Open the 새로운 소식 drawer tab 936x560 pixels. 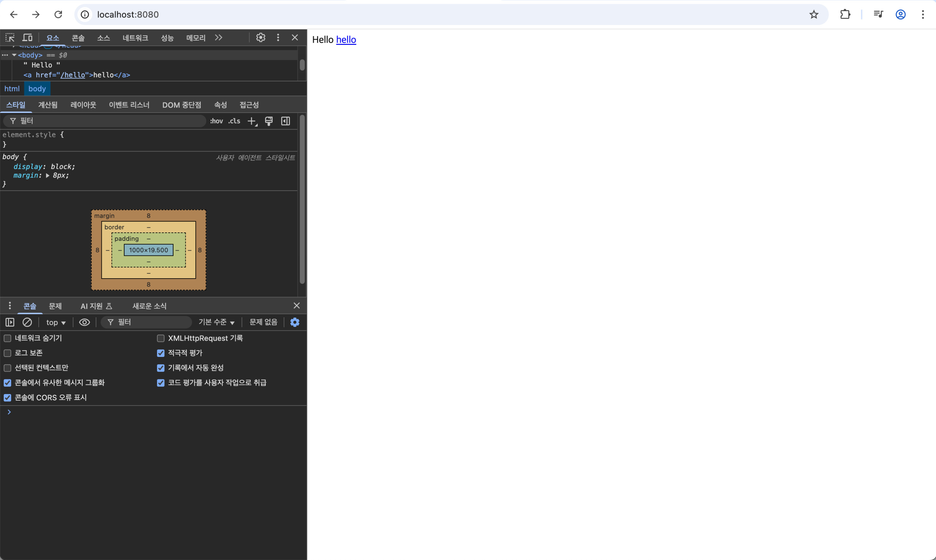149,306
